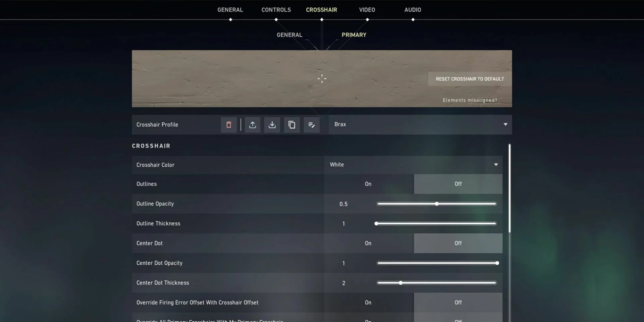Import crosshair profile code with download icon
Viewport: 644px width, 322px height.
[272, 125]
